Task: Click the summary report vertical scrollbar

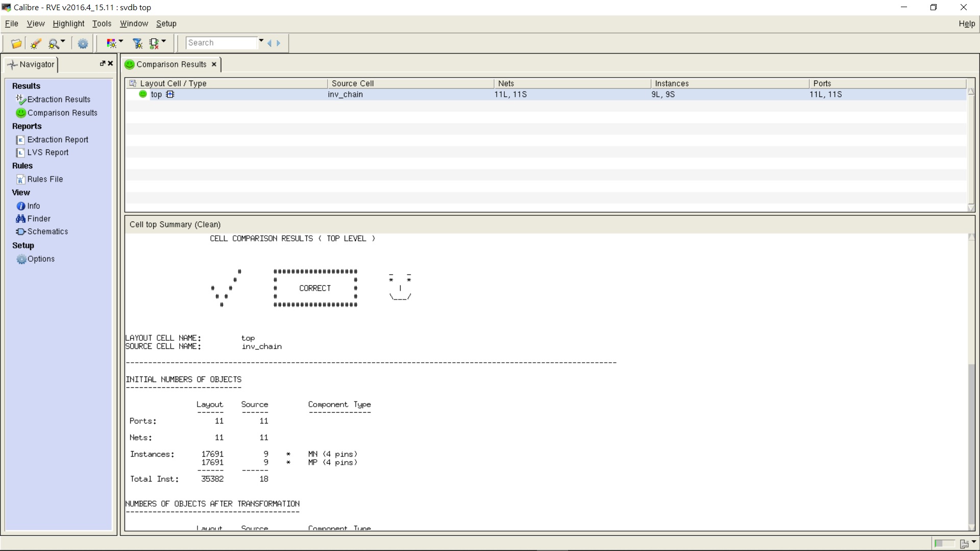Action: (971, 383)
